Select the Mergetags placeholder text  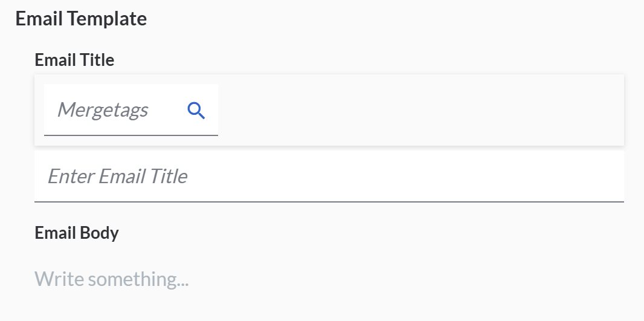(x=103, y=110)
